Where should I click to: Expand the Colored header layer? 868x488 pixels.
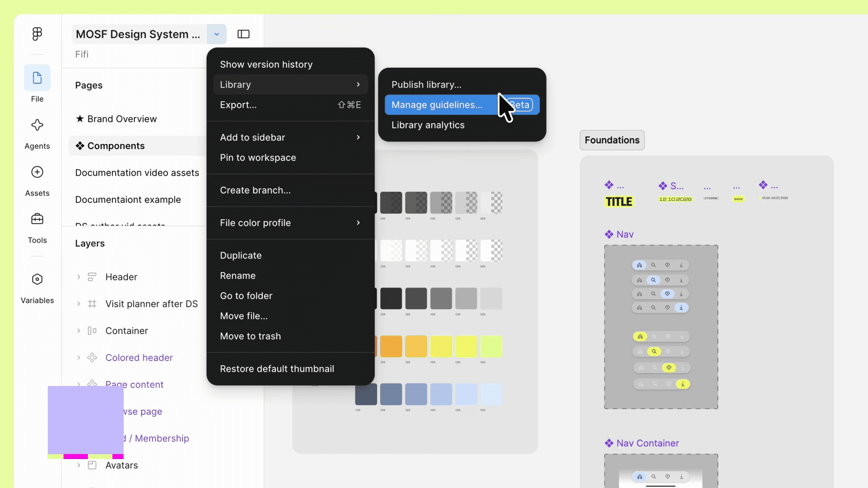click(x=79, y=358)
